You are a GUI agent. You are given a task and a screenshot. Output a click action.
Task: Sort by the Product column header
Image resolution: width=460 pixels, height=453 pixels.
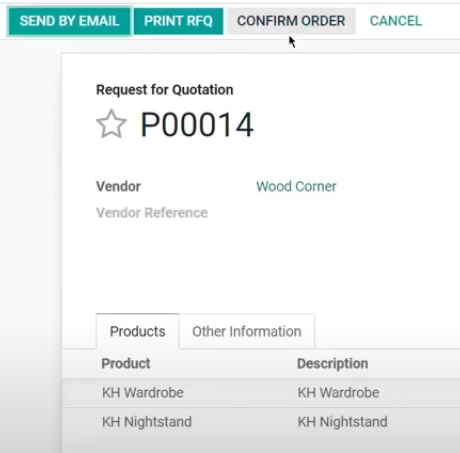pyautogui.click(x=126, y=363)
